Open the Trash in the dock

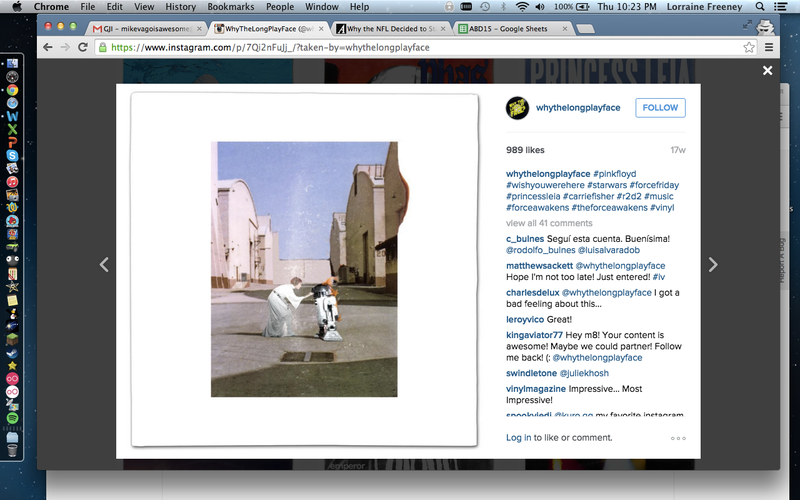coord(12,451)
